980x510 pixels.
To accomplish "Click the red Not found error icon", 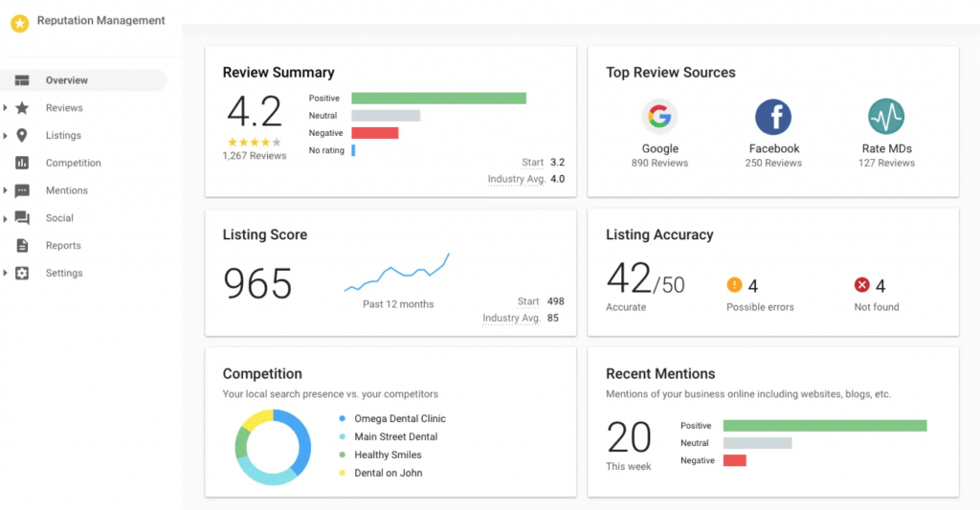I will pos(861,285).
